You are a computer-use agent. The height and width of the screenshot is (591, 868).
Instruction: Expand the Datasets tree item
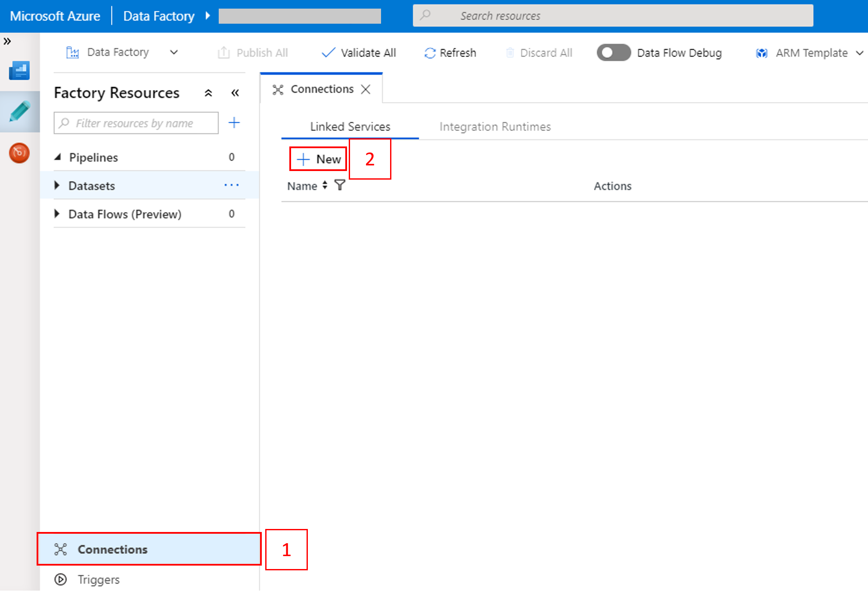point(59,185)
